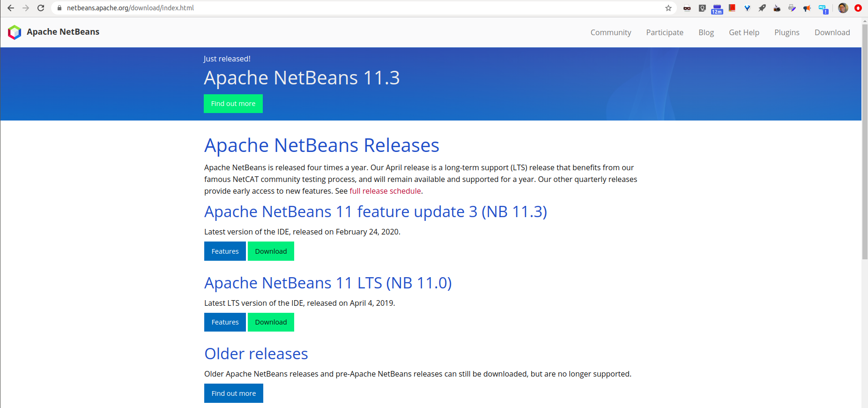Open Features for NetBeans 11.3
Viewport: 868px width, 408px height.
click(x=225, y=251)
